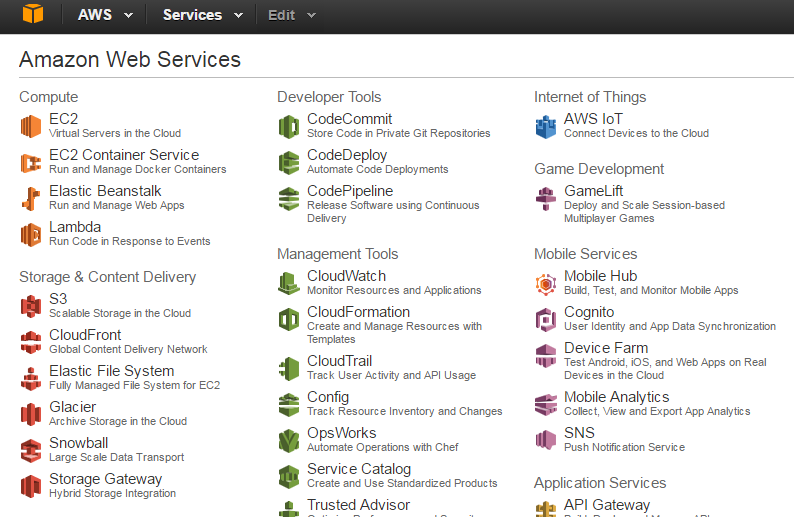This screenshot has width=794, height=517.
Task: Click the Lambda service icon
Action: point(31,234)
